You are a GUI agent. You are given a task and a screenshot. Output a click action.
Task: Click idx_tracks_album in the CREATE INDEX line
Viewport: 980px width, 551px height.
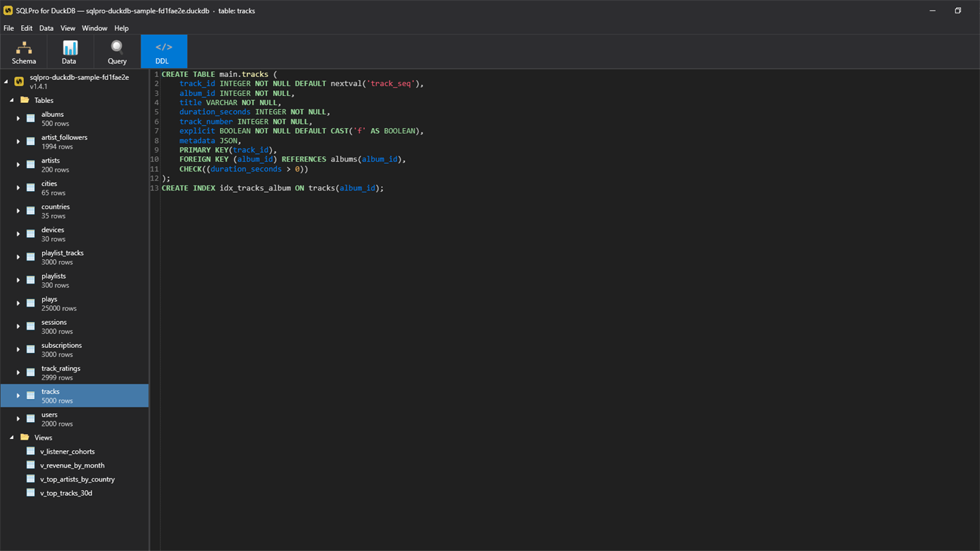click(x=255, y=188)
